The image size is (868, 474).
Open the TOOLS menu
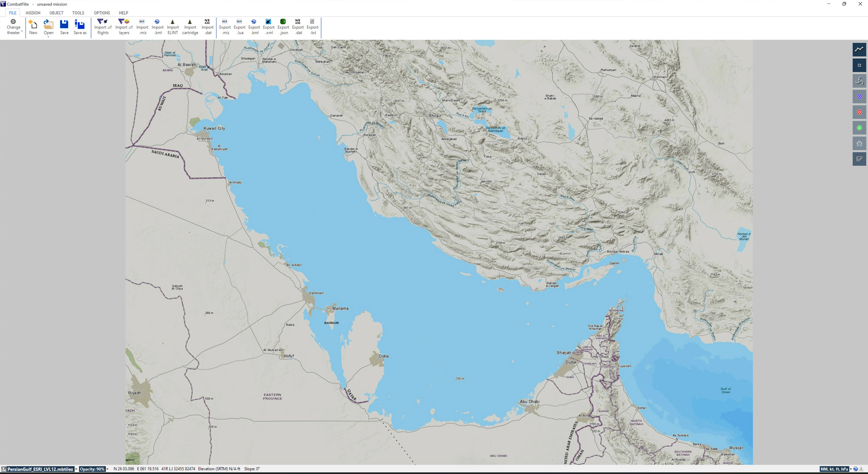[78, 13]
